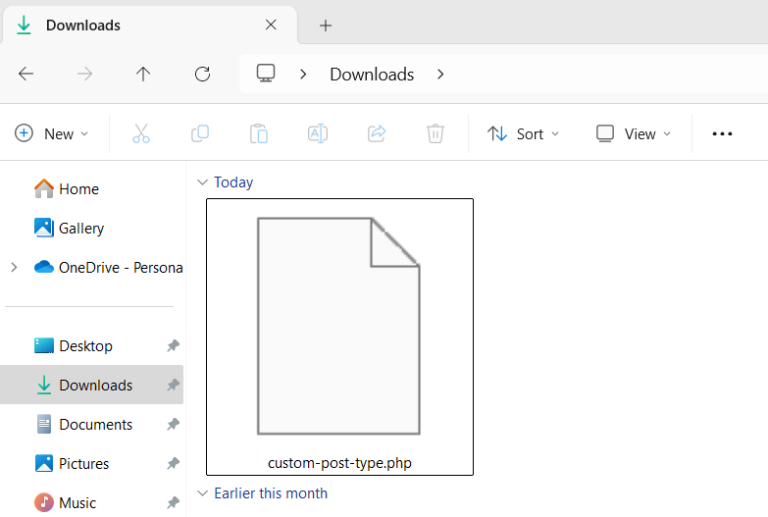Close the Downloads tab

tap(271, 24)
